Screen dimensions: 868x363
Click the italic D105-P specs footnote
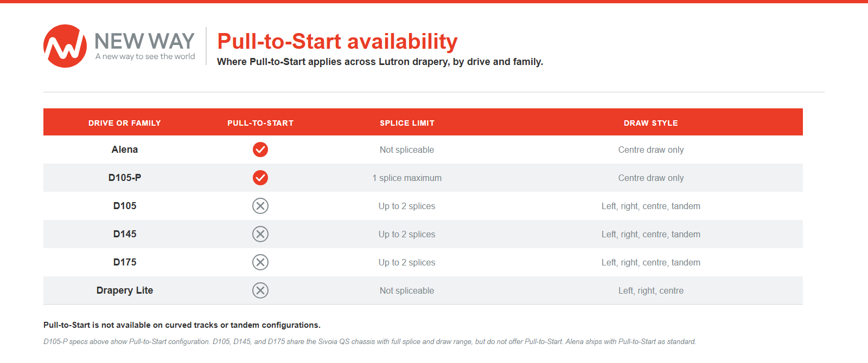pos(369,342)
